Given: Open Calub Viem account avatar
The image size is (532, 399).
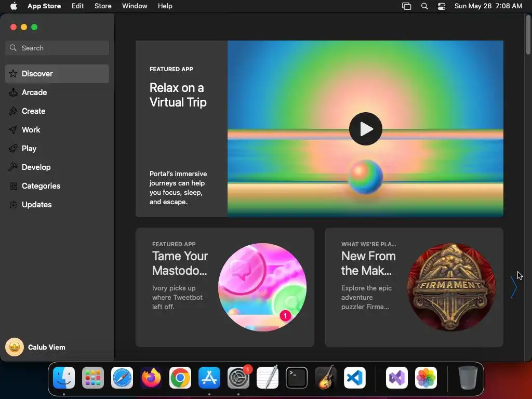Looking at the screenshot, I should [14, 347].
